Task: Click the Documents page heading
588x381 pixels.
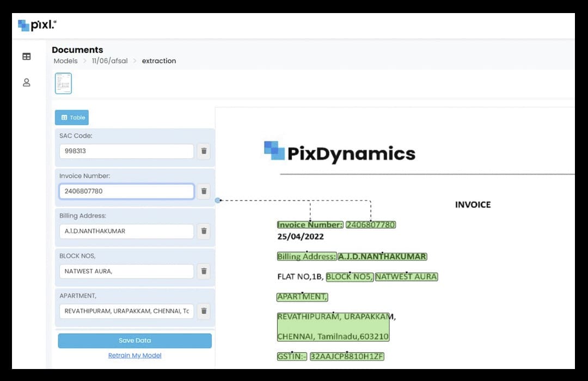Action: pos(77,50)
